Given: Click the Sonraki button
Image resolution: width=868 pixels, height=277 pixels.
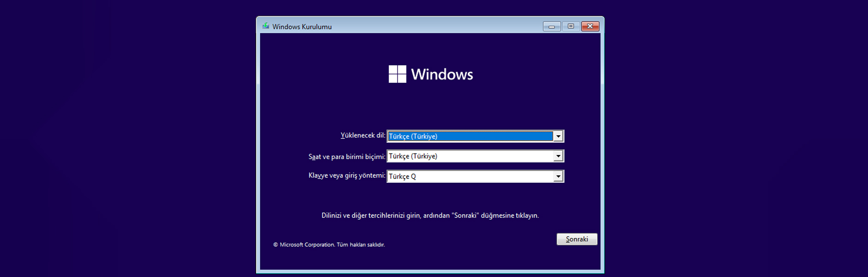Looking at the screenshot, I should point(577,239).
